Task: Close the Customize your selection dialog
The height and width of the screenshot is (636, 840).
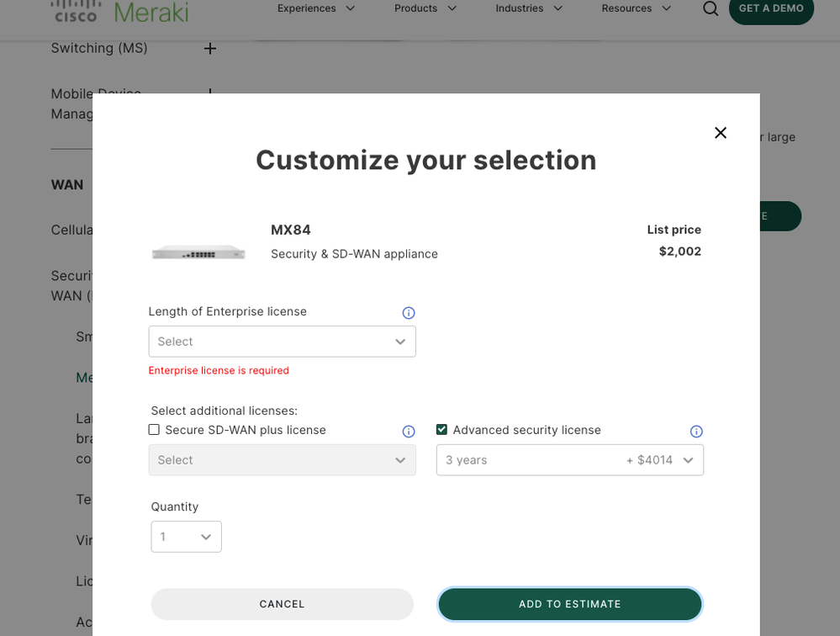Action: pyautogui.click(x=721, y=133)
